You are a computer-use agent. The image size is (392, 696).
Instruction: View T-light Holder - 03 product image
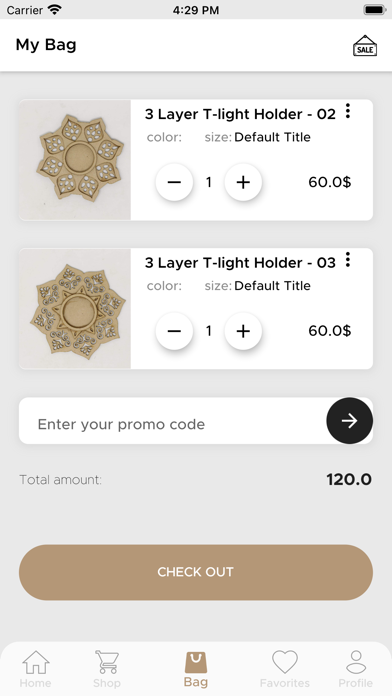point(75,308)
